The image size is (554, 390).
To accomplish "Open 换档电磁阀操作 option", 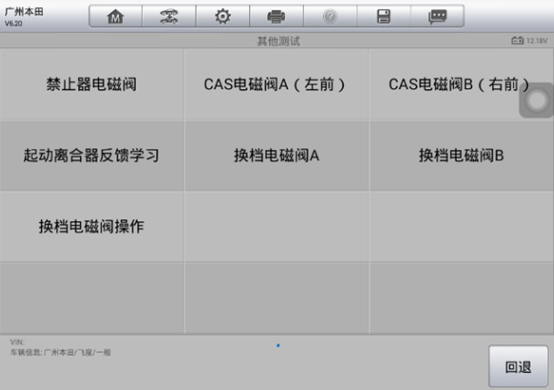I will point(92,226).
